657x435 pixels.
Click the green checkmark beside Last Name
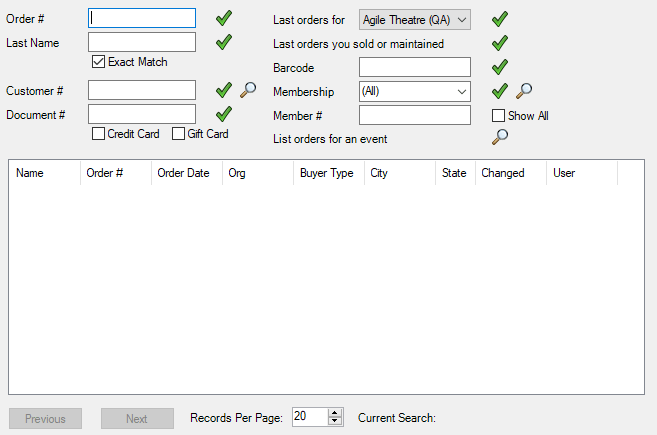point(224,42)
